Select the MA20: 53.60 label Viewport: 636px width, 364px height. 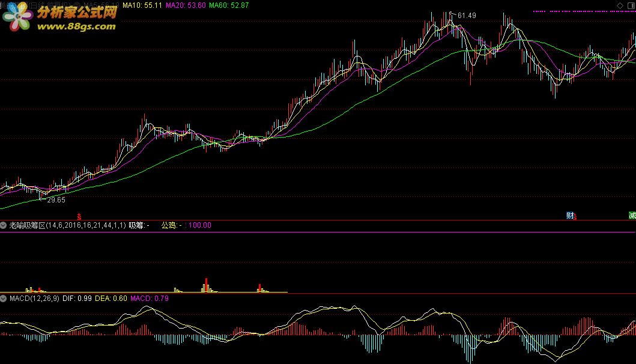pos(186,5)
